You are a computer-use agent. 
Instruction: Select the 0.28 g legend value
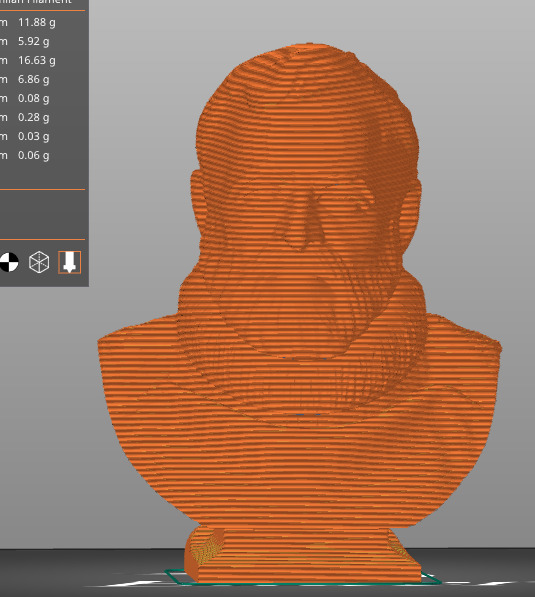click(x=34, y=118)
